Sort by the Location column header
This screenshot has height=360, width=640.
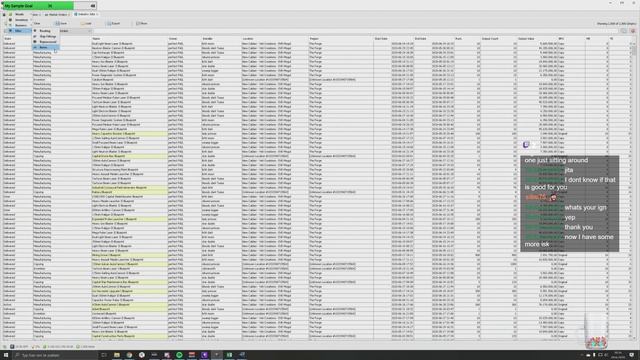[275, 39]
